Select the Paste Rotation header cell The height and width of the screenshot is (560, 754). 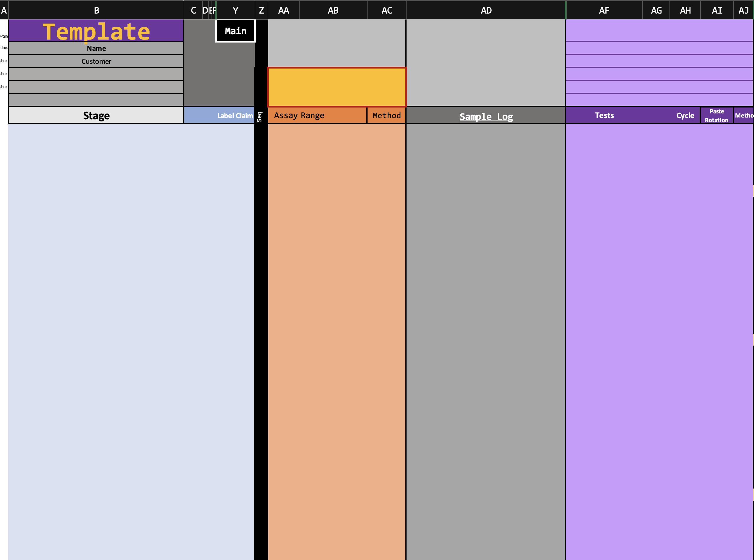tap(716, 115)
